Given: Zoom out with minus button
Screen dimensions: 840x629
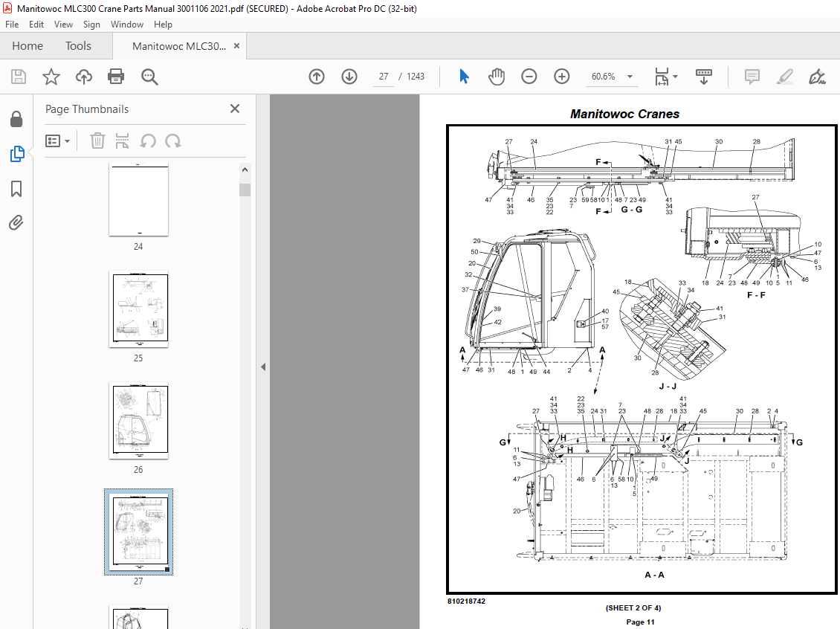Looking at the screenshot, I should tap(529, 77).
